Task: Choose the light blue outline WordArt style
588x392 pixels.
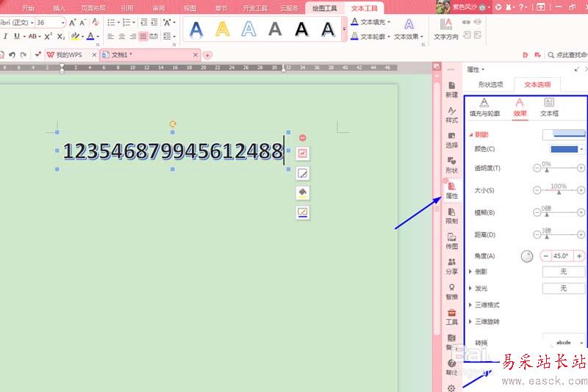Action: (x=248, y=29)
